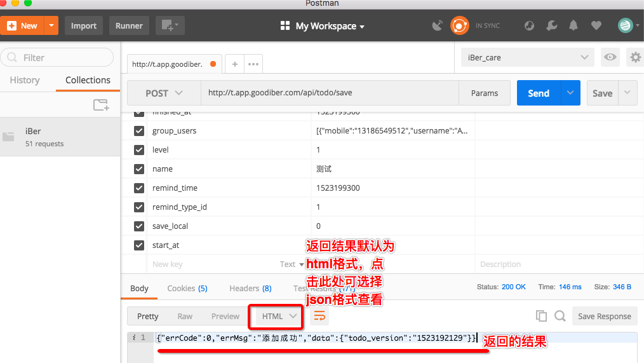
Task: Open the response Headers (8) tab
Action: pyautogui.click(x=250, y=289)
